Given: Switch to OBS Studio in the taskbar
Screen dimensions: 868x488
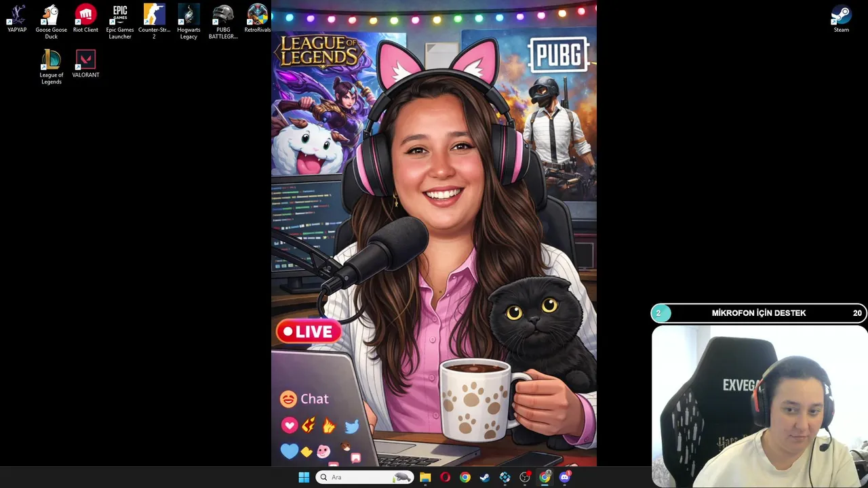Looking at the screenshot, I should click(525, 477).
